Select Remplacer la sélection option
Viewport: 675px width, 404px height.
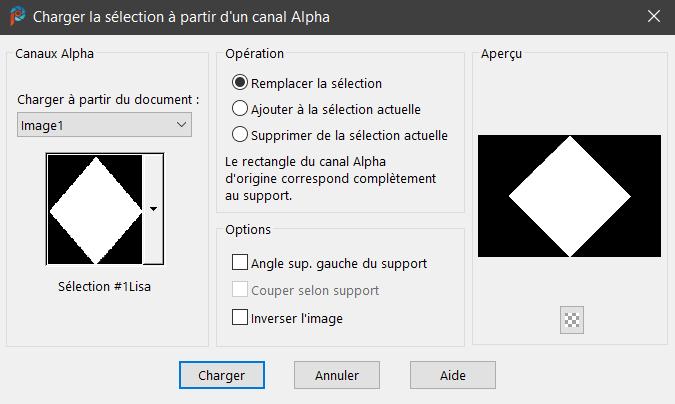[240, 83]
